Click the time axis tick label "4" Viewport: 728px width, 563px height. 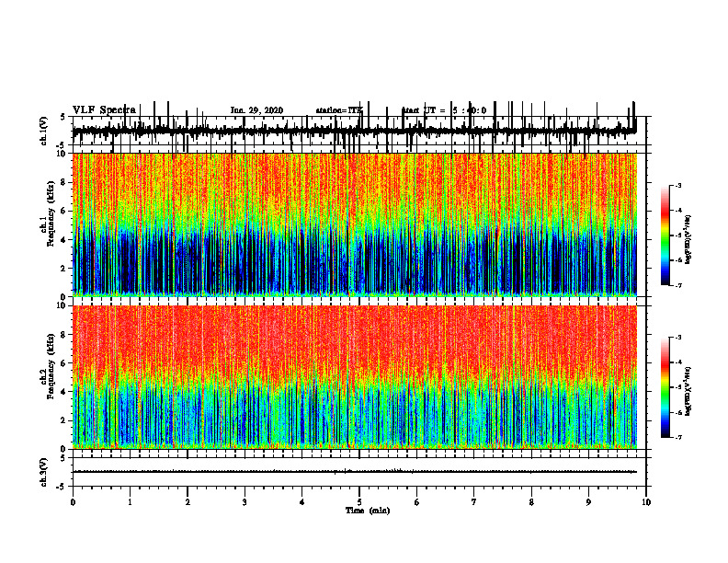(302, 502)
